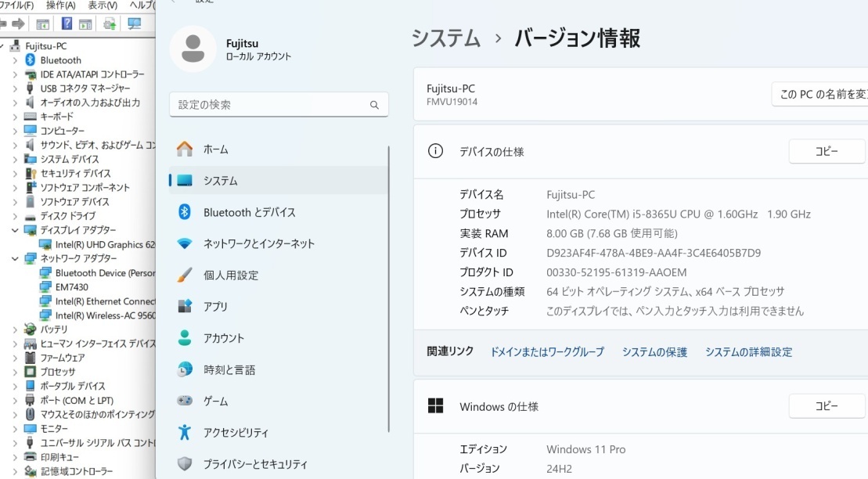The width and height of the screenshot is (868, 479).
Task: Select EM7430 network adapter in the tree
Action: click(x=71, y=287)
